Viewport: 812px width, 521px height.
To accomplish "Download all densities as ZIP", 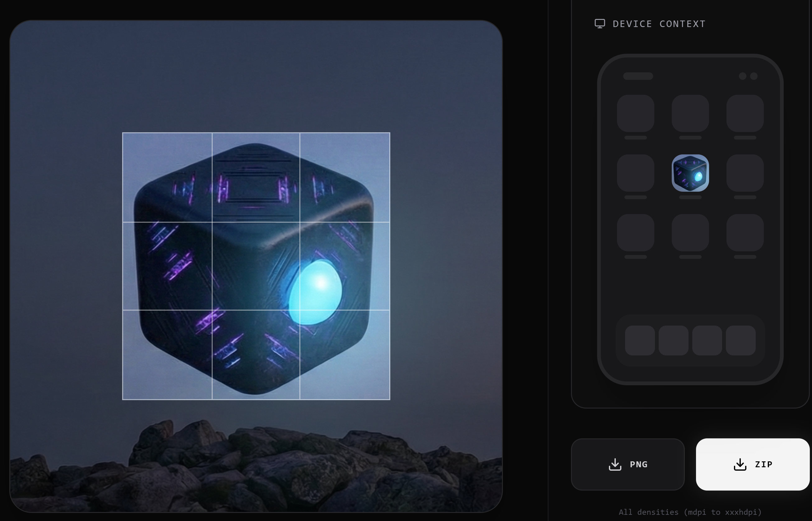I will (752, 464).
